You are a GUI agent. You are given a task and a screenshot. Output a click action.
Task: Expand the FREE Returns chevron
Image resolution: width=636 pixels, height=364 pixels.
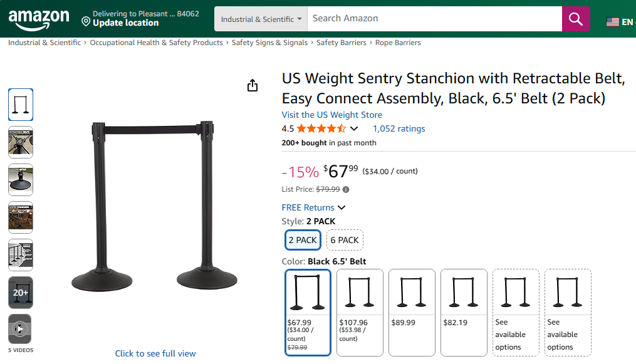341,207
